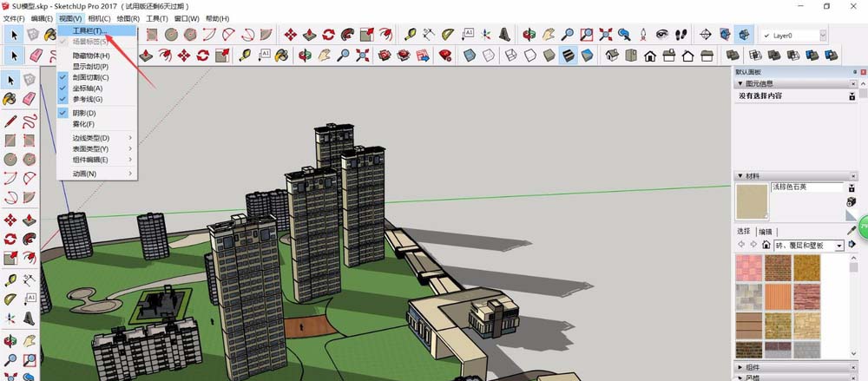This screenshot has height=381, width=868.
Task: Collapse the 图元信息 panel
Action: coord(740,83)
